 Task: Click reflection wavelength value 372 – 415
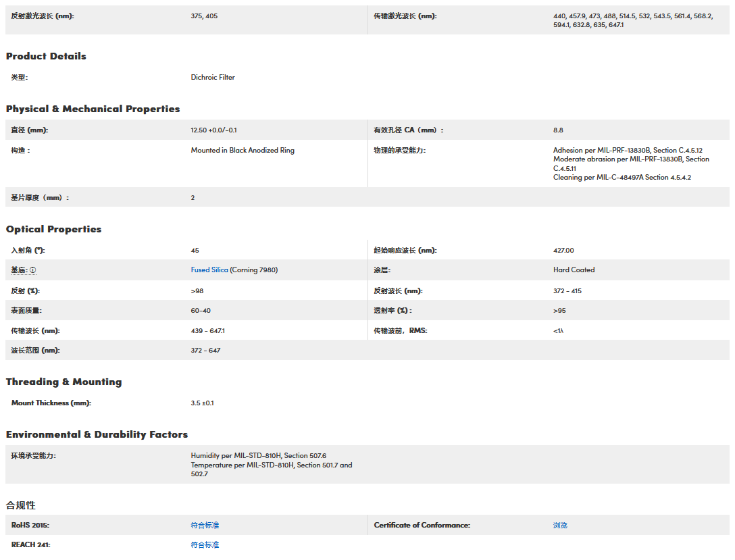(567, 291)
